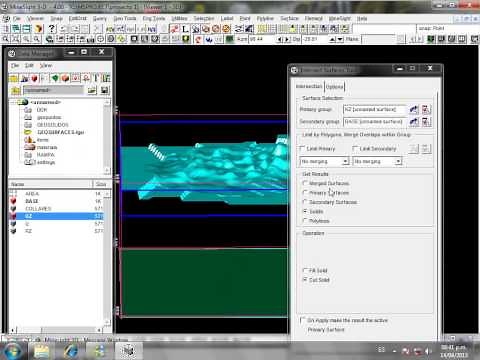The height and width of the screenshot is (360, 480).
Task: Click the orange smiley face icon in toolbar
Action: (226, 29)
